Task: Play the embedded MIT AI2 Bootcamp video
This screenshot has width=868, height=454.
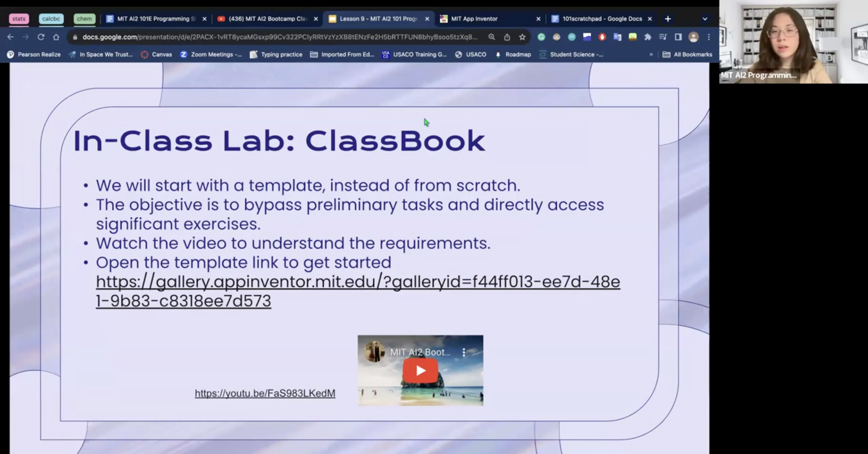Action: (x=420, y=370)
